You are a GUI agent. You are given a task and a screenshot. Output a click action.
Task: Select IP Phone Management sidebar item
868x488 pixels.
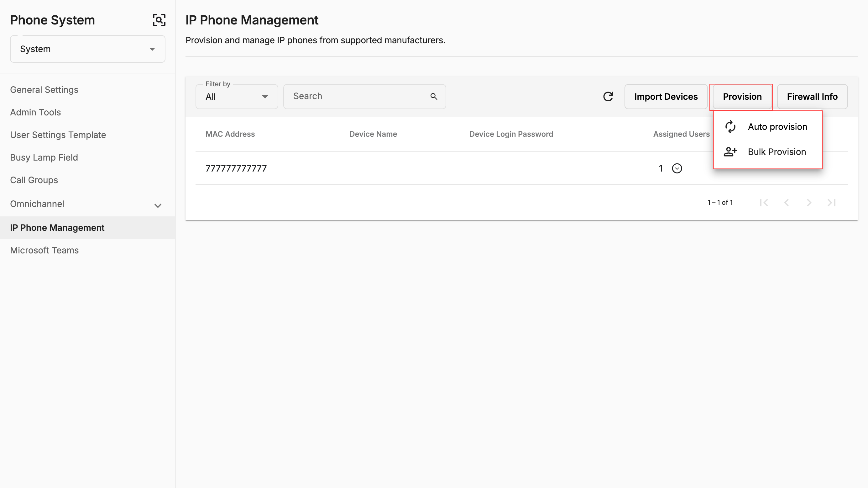point(87,228)
